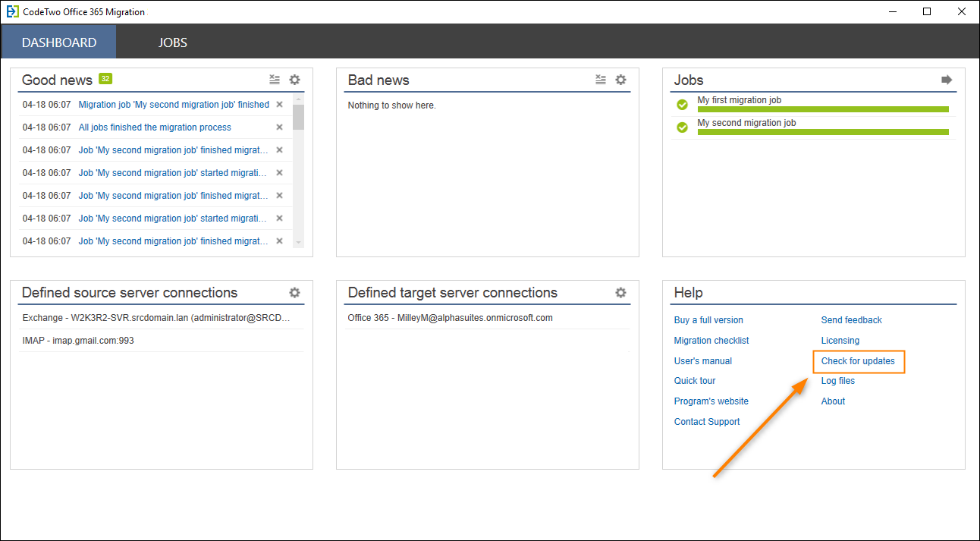Click the 32 Good news count badge
Screen dimensions: 980x541
105,79
